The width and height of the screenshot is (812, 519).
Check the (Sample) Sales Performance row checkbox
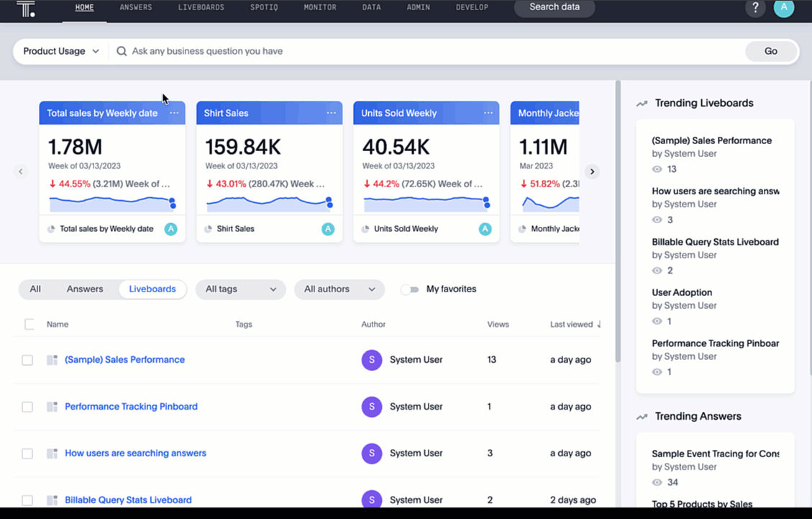pos(27,360)
